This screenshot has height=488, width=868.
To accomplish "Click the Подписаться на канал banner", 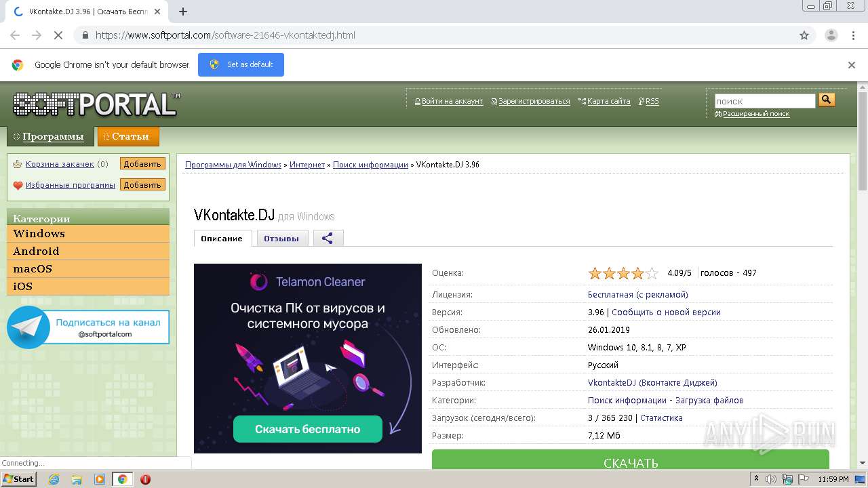I will (88, 327).
